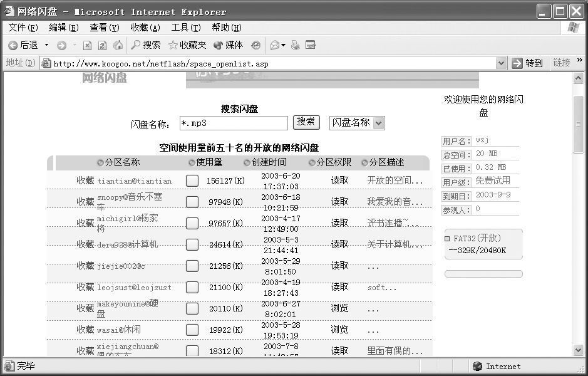
Task: Tick the checkbox for tiantian@tiantian row
Action: pos(192,180)
